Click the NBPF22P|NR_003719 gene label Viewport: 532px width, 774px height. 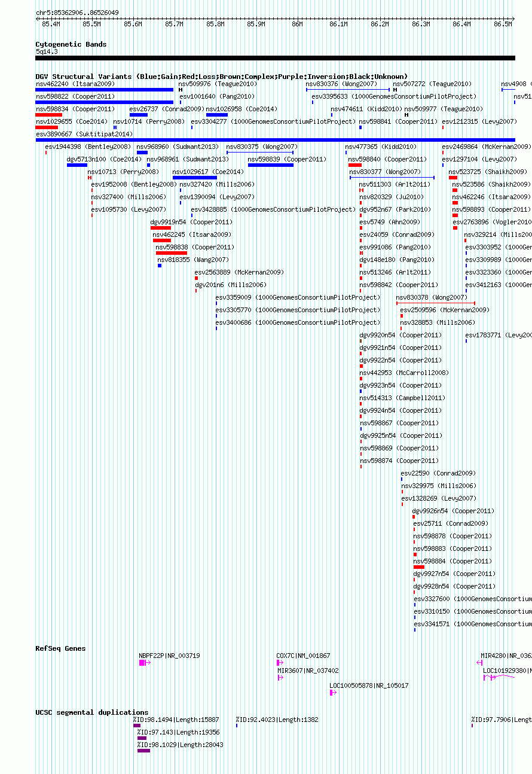[170, 656]
